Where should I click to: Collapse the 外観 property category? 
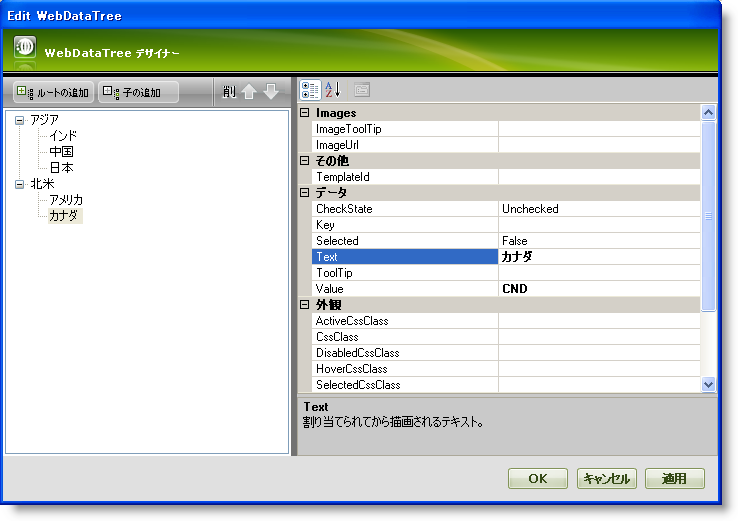(305, 305)
